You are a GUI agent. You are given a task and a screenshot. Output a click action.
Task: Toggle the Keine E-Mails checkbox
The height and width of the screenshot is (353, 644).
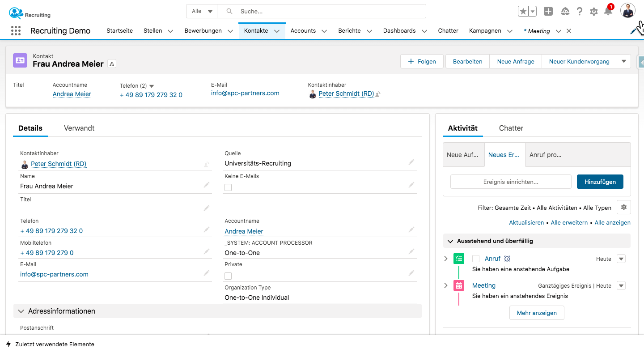[228, 187]
